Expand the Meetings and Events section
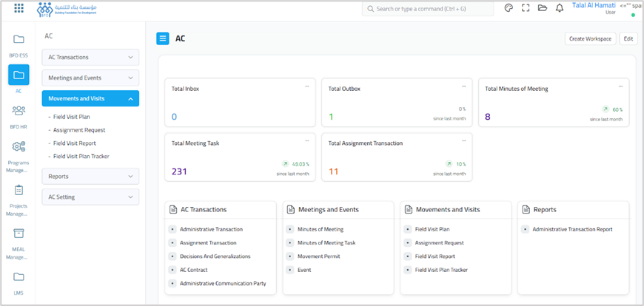This screenshot has width=644, height=306. point(90,78)
